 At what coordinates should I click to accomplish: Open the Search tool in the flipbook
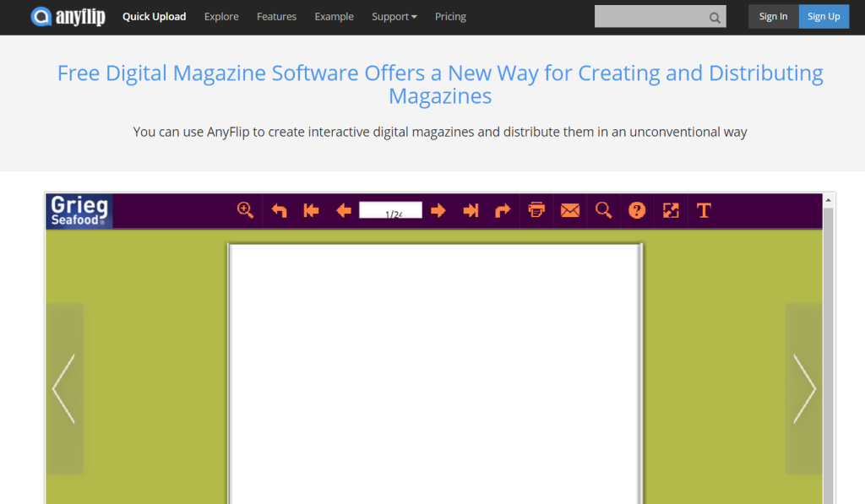tap(603, 210)
